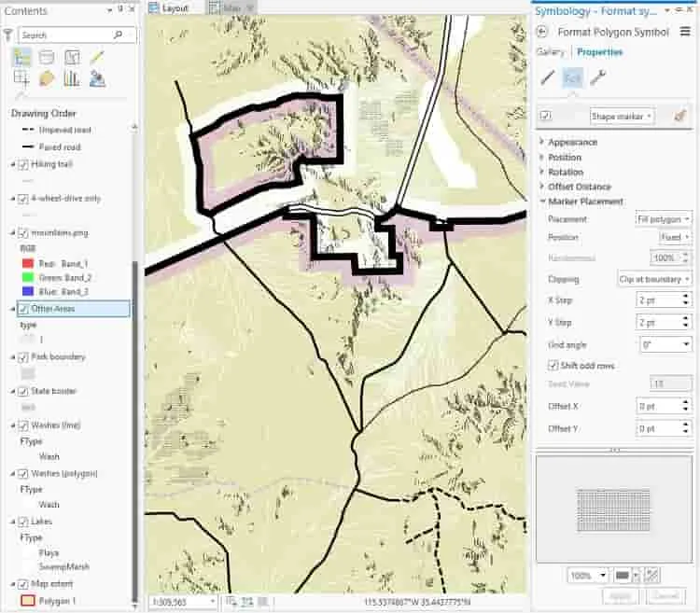Toggle State border layer visibility
This screenshot has width=700, height=613.
23,392
